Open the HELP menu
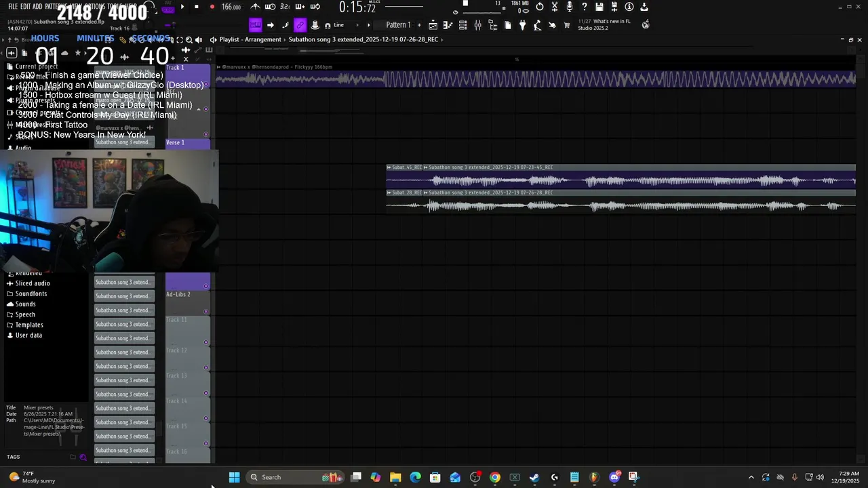 pyautogui.click(x=132, y=6)
